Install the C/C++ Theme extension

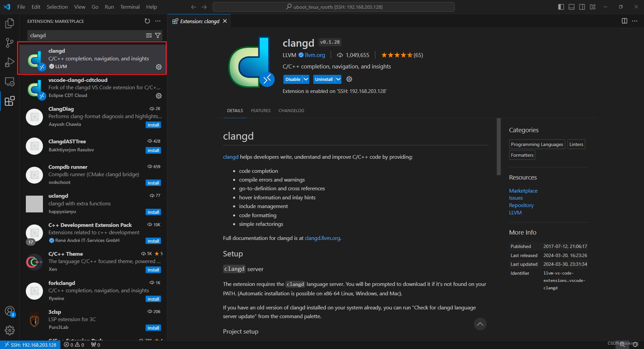tap(153, 270)
